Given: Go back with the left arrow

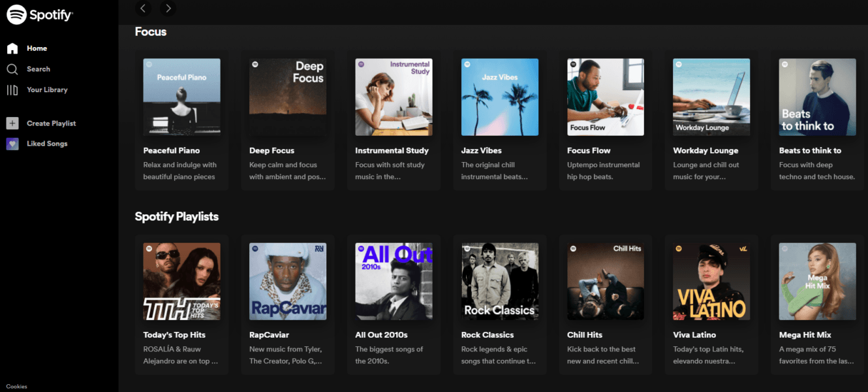Looking at the screenshot, I should (x=143, y=8).
